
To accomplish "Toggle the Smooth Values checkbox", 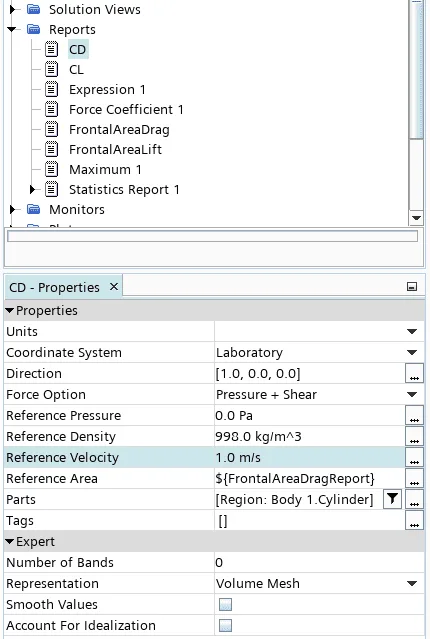I will [x=225, y=604].
